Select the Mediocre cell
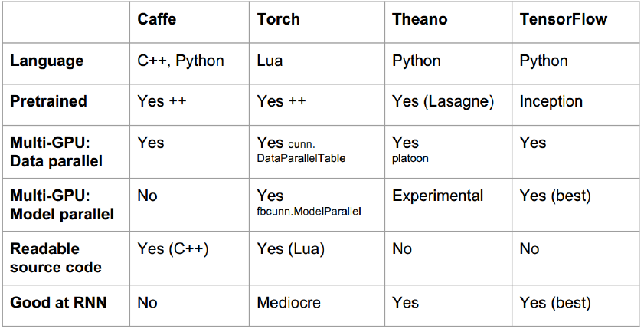 [289, 302]
